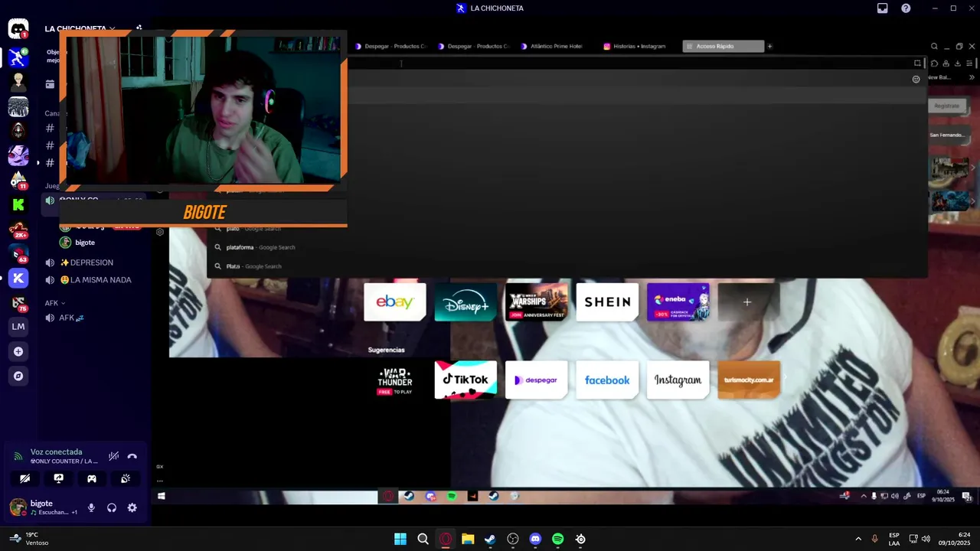The width and height of the screenshot is (980, 551).
Task: Open the World of Warships tile
Action: click(x=537, y=302)
